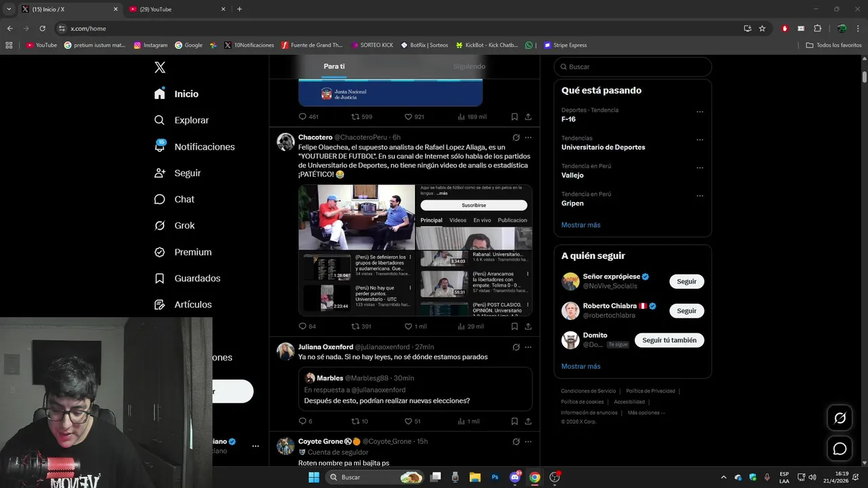This screenshot has height=488, width=868.
Task: Like the top post with 921 likes
Action: click(x=414, y=117)
